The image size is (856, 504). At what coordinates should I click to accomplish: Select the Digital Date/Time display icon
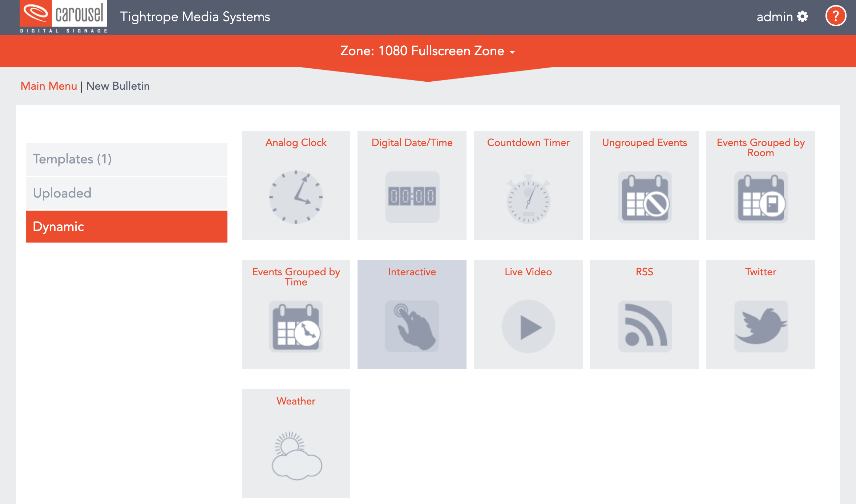(412, 197)
